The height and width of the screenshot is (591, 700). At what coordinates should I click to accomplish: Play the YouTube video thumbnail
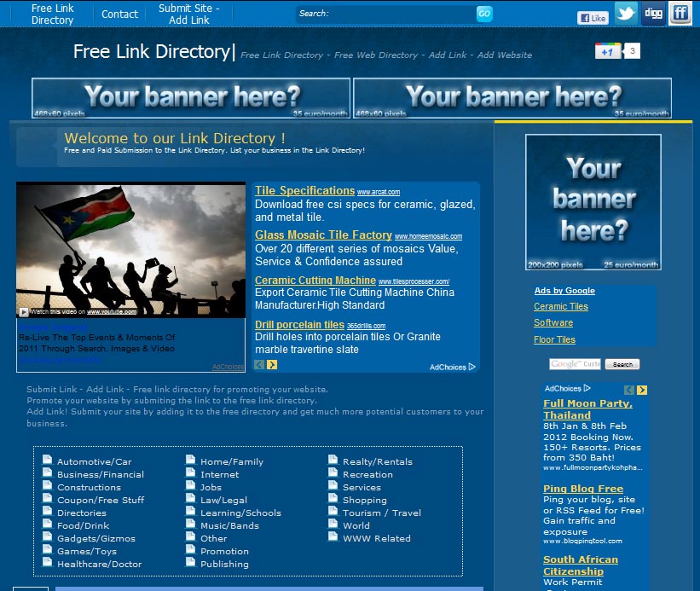130,250
